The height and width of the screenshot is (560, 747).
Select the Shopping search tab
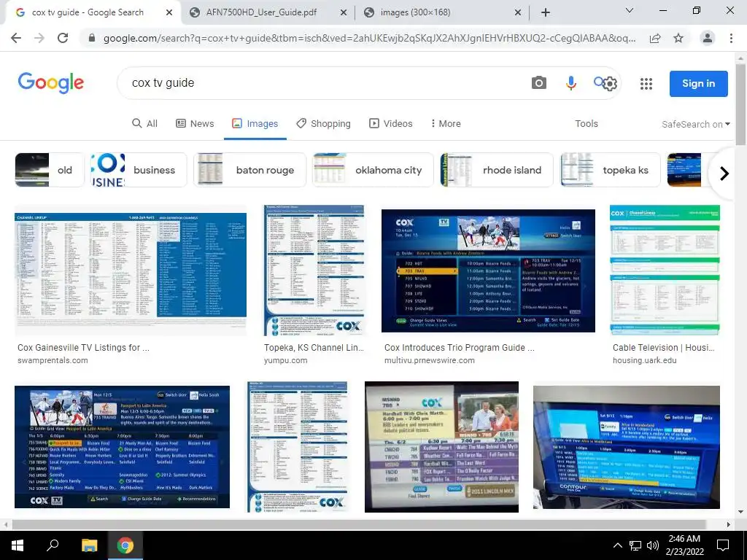click(323, 124)
